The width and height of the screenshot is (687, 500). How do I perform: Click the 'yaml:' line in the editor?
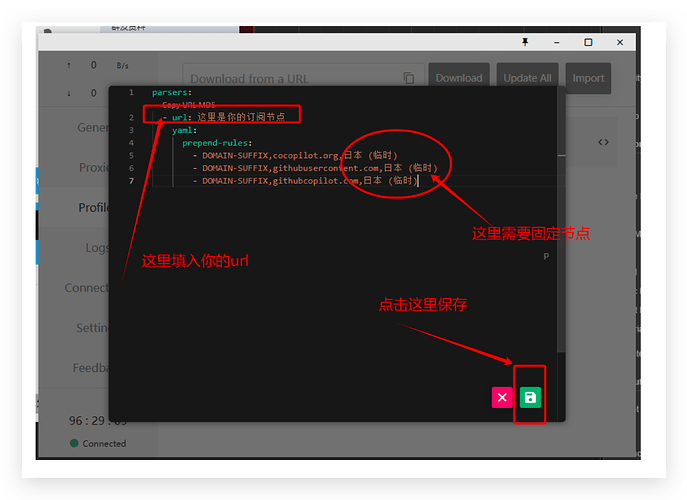(184, 130)
